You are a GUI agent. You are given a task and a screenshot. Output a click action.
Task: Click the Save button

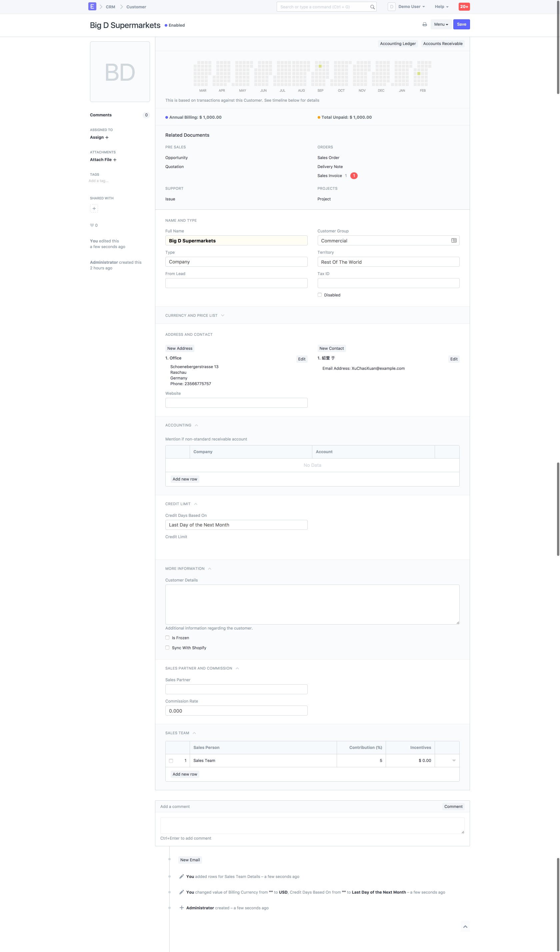[x=461, y=25]
